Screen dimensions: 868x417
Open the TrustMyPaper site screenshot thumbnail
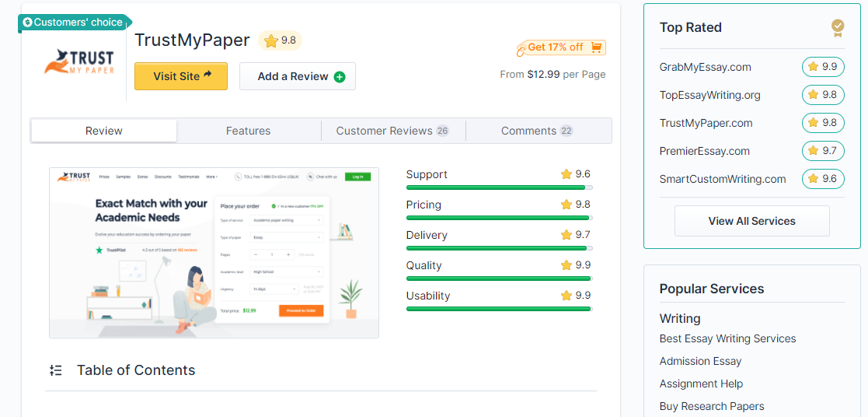[214, 253]
